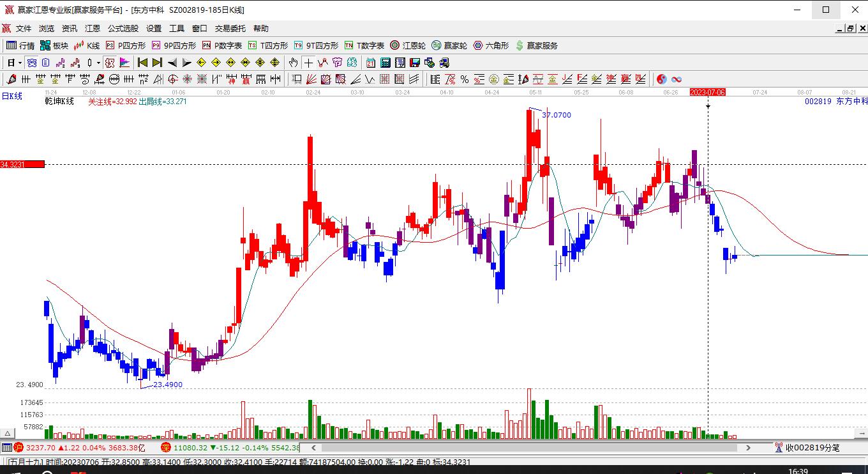
Task: Click the stock name 002819 东方中科
Action: (836, 101)
